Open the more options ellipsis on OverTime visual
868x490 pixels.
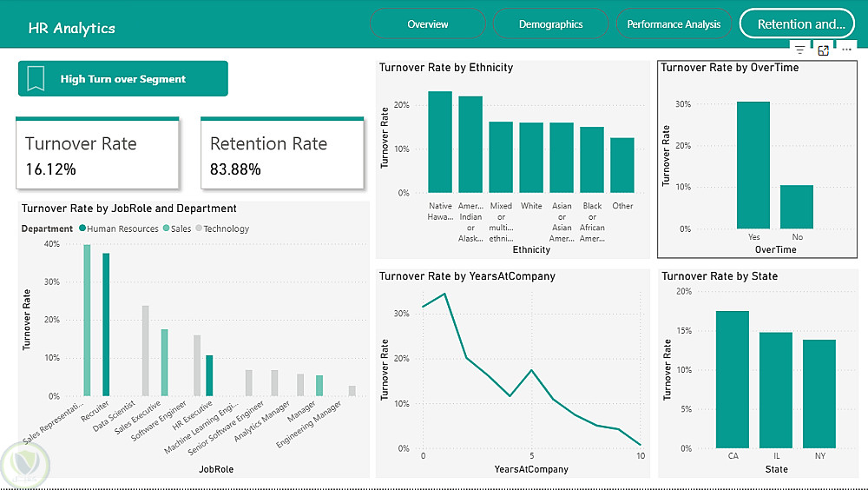point(846,50)
